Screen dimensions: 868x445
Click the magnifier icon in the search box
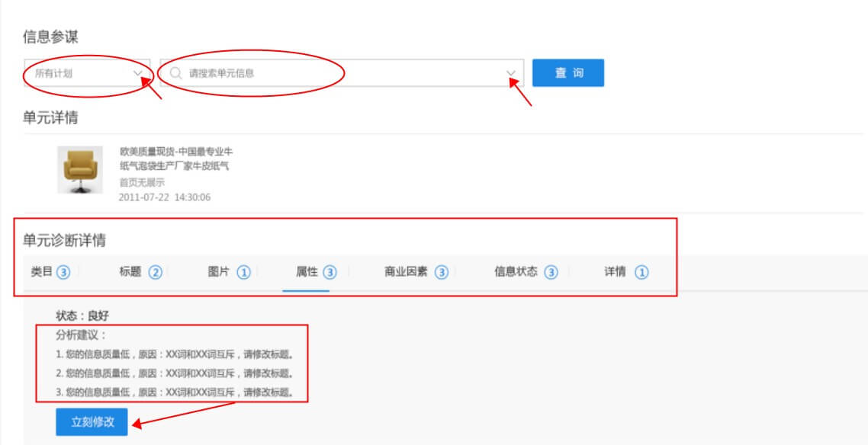pos(175,73)
